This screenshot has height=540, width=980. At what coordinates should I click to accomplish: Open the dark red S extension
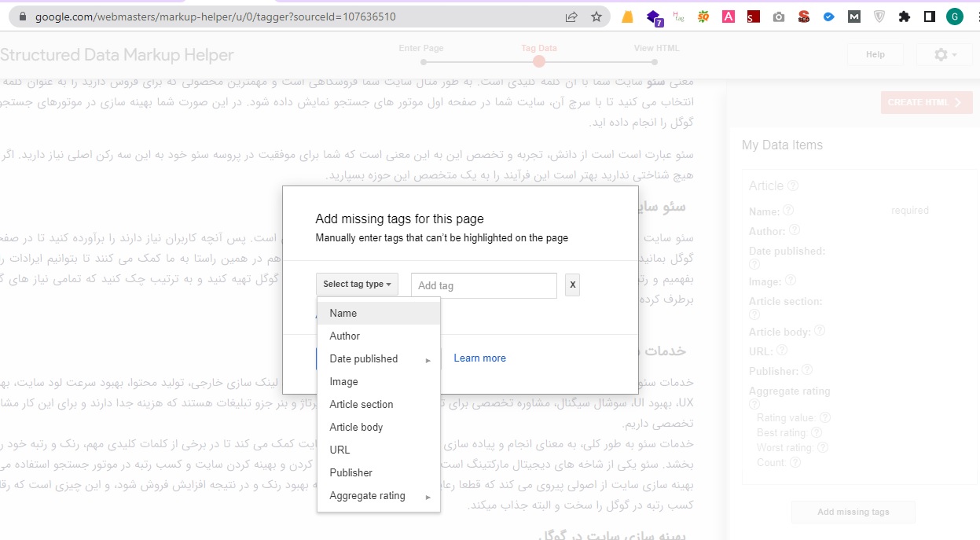754,17
